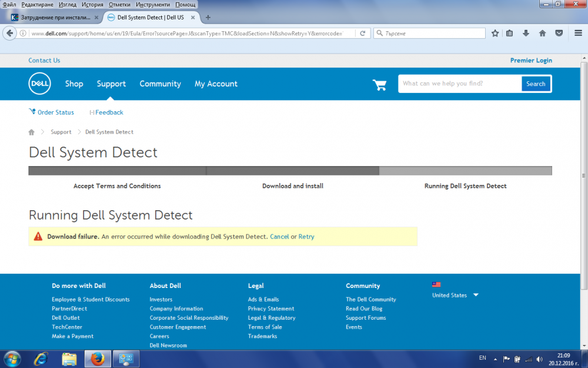Launch Internet Explorer from the taskbar
The image size is (588, 368).
pos(41,359)
